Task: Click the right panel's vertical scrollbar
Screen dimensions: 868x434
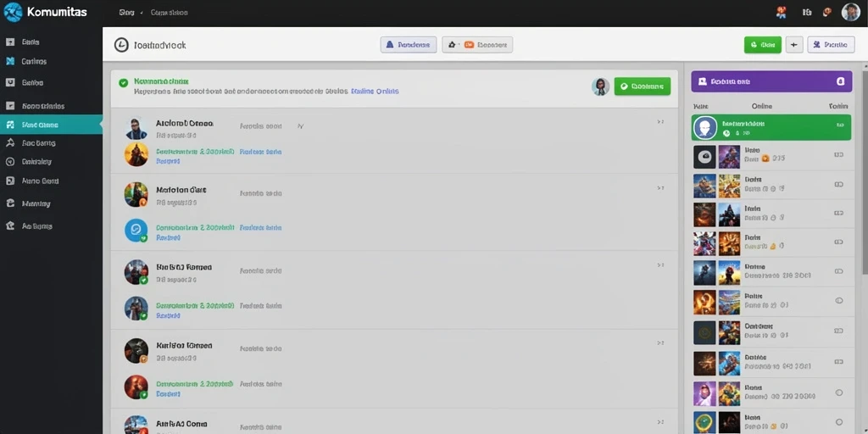Action: click(864, 171)
